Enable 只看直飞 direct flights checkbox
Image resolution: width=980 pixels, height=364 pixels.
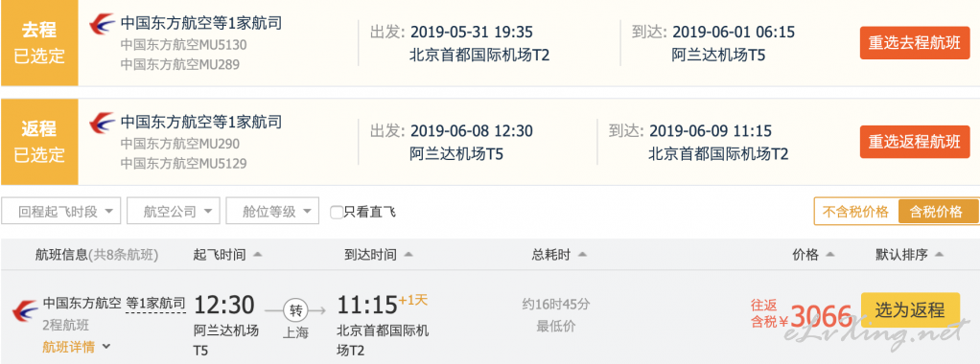coord(337,213)
